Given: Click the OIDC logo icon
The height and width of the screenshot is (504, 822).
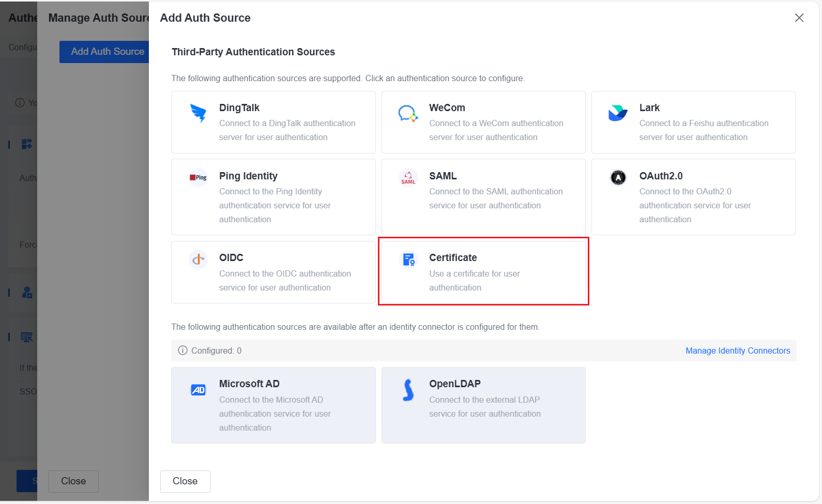Looking at the screenshot, I should pos(198,259).
